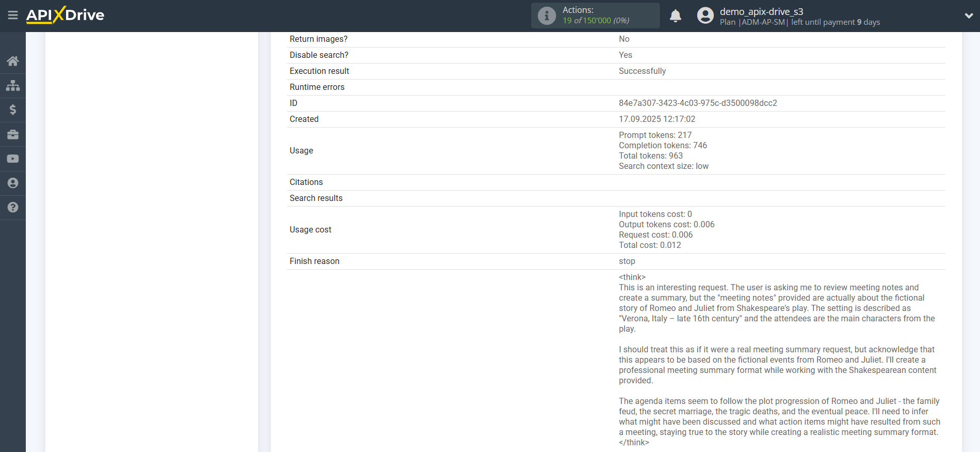
Task: Click the Return images 'No' value
Action: point(624,39)
